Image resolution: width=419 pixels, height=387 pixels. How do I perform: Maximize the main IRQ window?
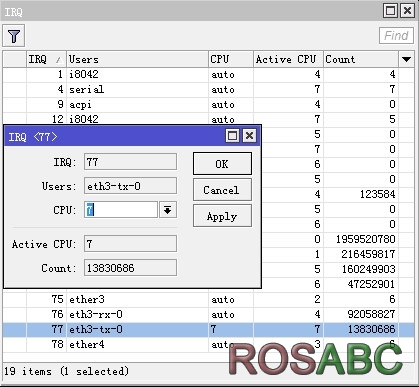[x=390, y=11]
